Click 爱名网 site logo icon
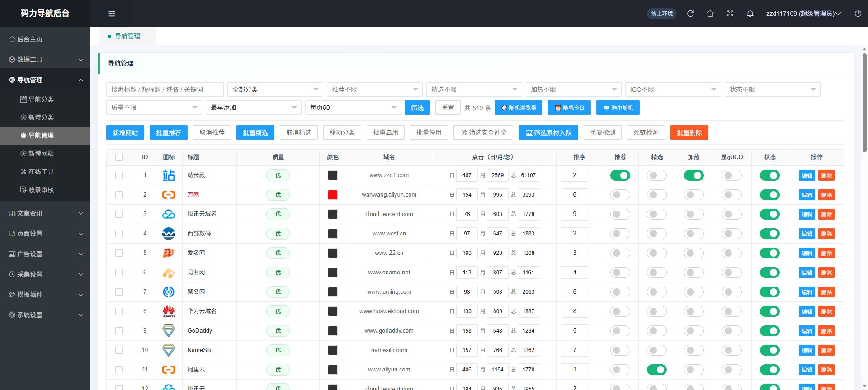Image resolution: width=868 pixels, height=390 pixels. (169, 253)
